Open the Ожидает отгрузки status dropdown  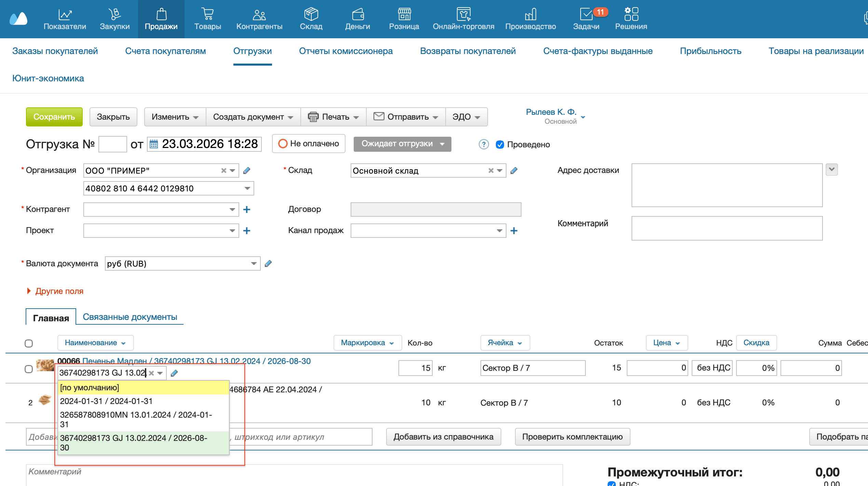coord(402,144)
